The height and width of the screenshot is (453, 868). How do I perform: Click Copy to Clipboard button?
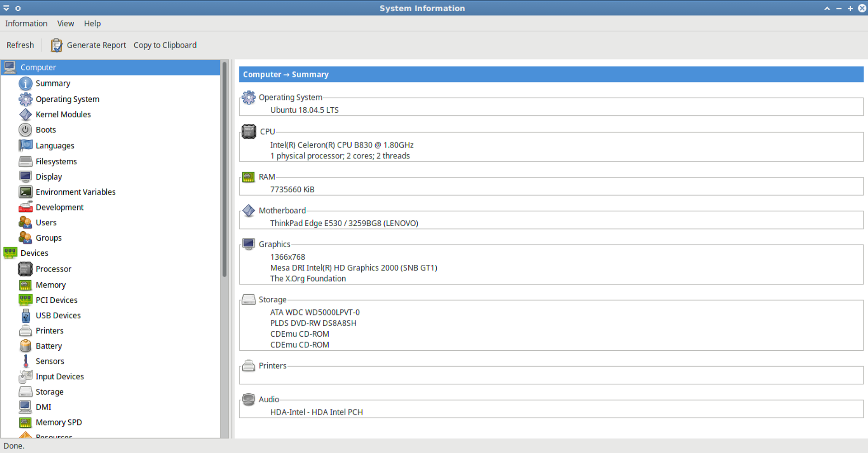(165, 45)
